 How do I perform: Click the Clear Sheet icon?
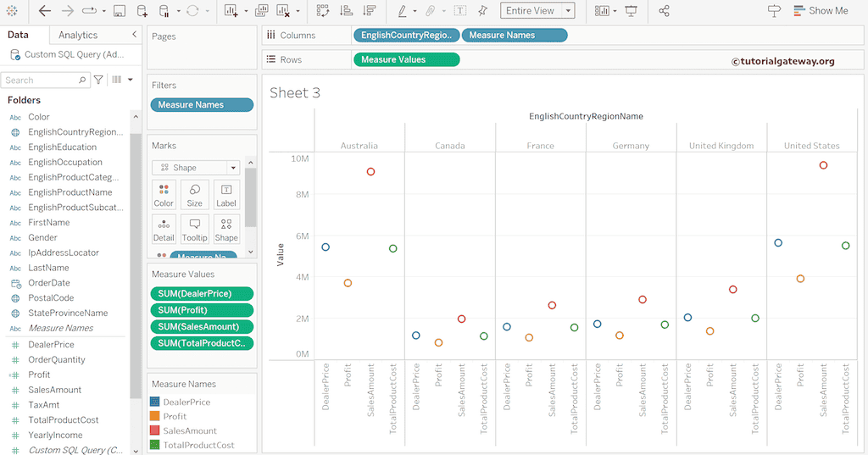[x=283, y=10]
